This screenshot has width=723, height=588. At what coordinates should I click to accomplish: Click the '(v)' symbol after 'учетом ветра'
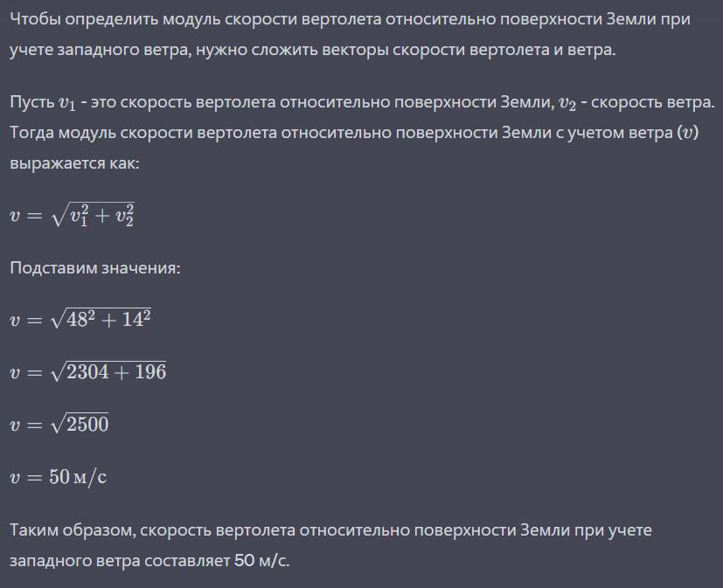(x=687, y=133)
